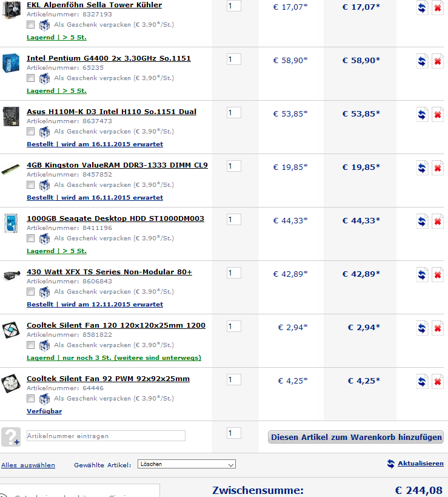Viewport: 448px width, 497px height.
Task: Refresh the Asus H110M-K D3 row
Action: (x=422, y=115)
